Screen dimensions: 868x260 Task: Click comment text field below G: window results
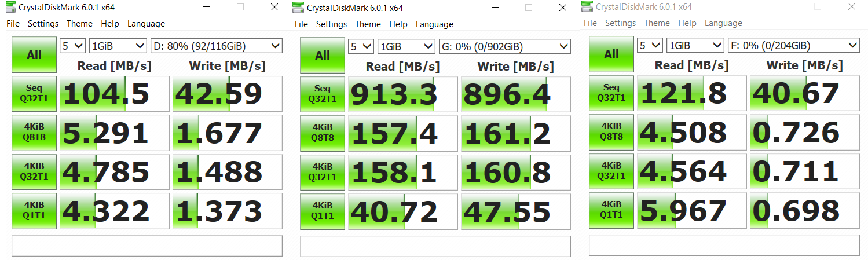click(x=435, y=246)
